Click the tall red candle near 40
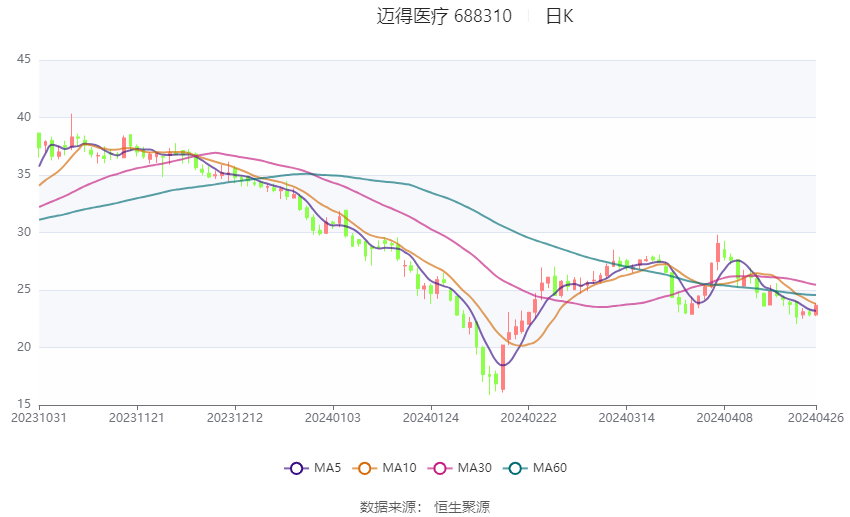This screenshot has width=850, height=517. click(x=72, y=131)
